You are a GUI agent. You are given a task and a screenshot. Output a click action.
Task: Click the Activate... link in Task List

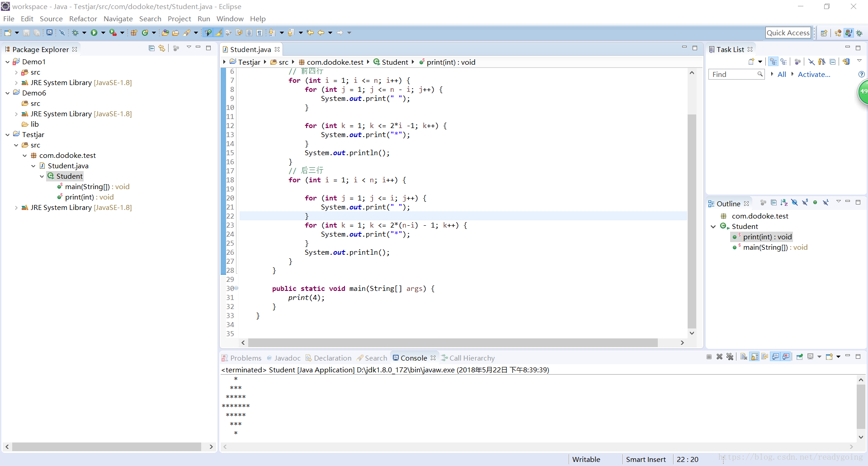coord(814,74)
